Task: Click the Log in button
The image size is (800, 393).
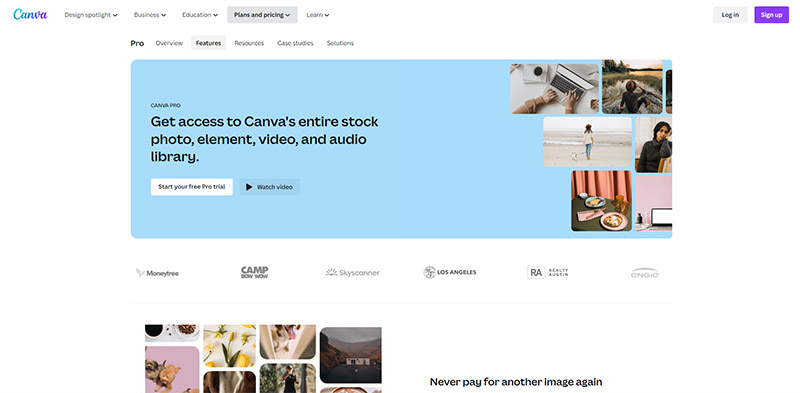Action: [x=730, y=15]
